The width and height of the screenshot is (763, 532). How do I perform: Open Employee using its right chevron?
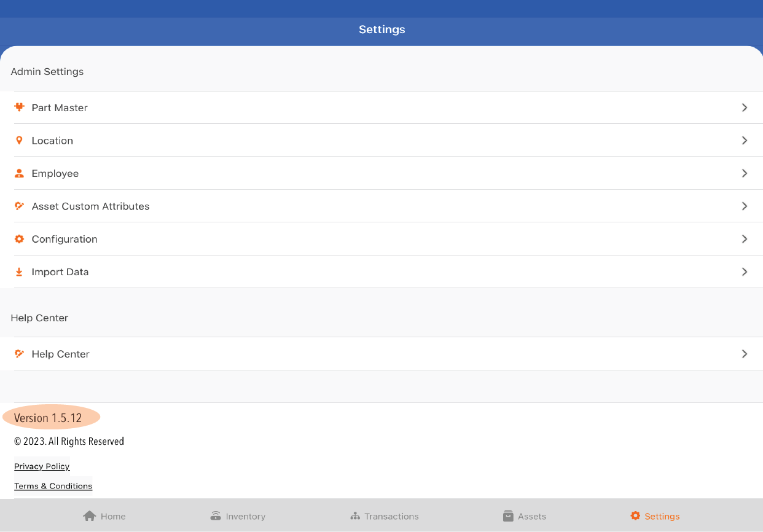pyautogui.click(x=745, y=173)
